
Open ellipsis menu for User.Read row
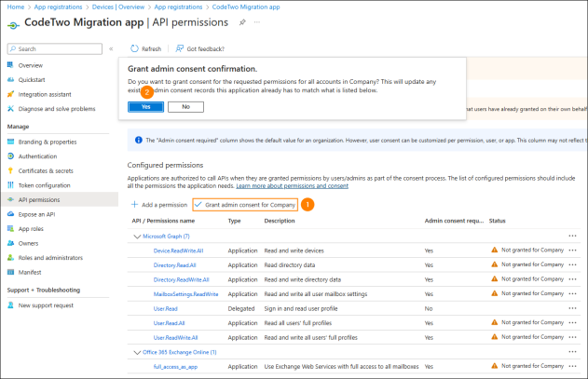572,308
